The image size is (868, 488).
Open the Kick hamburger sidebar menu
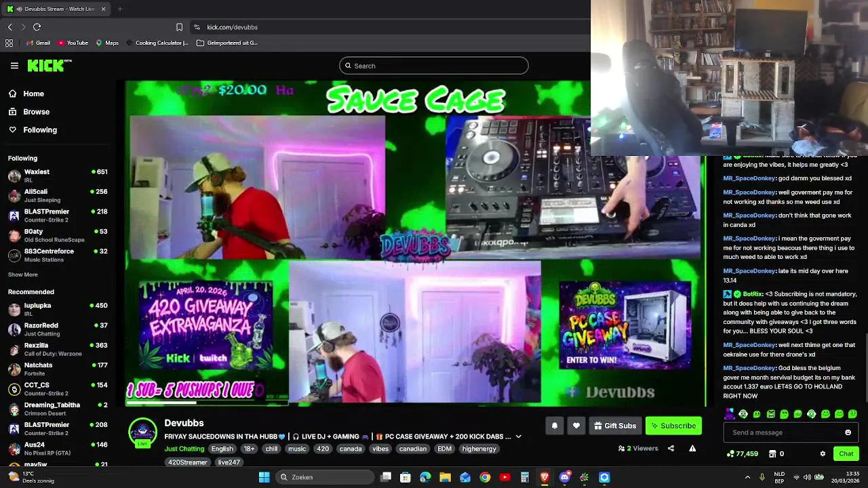[14, 66]
